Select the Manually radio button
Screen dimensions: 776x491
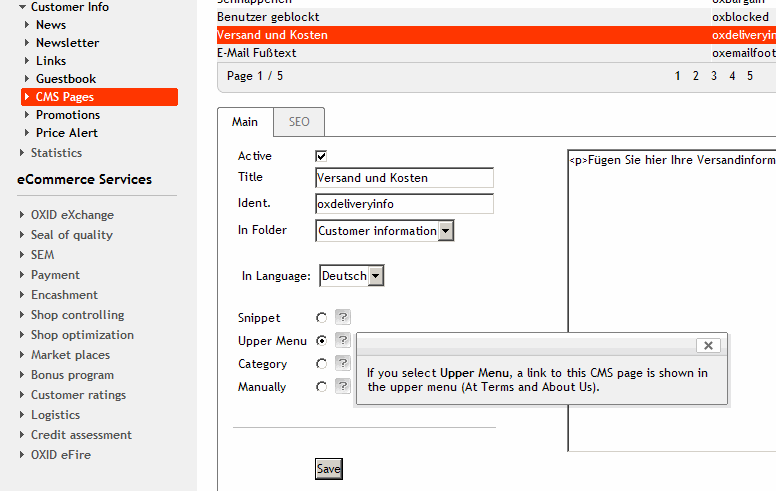pyautogui.click(x=321, y=387)
